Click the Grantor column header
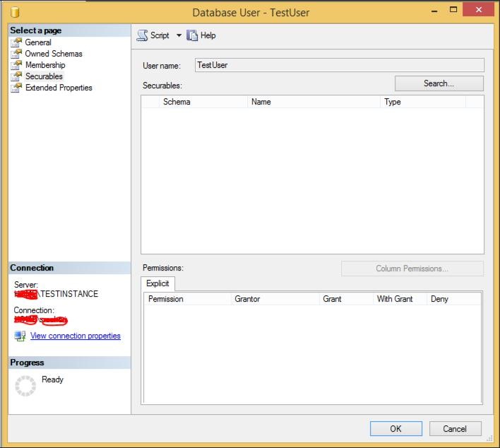The height and width of the screenshot is (448, 500). point(275,299)
